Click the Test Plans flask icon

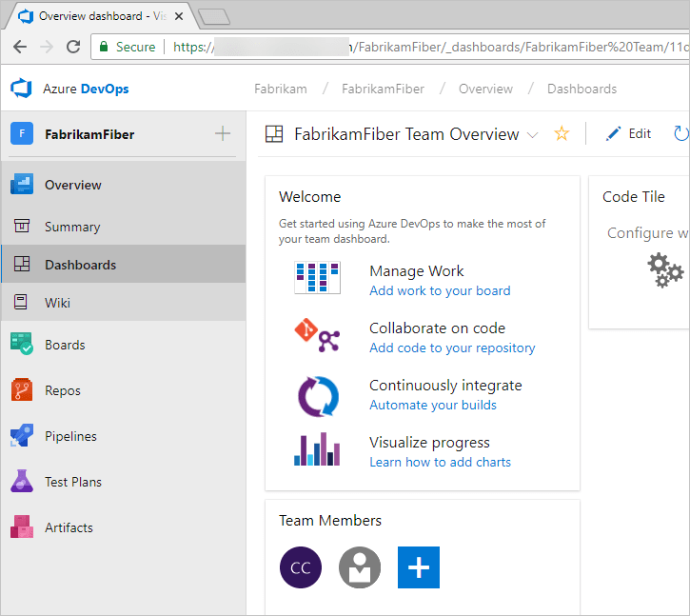(x=22, y=481)
